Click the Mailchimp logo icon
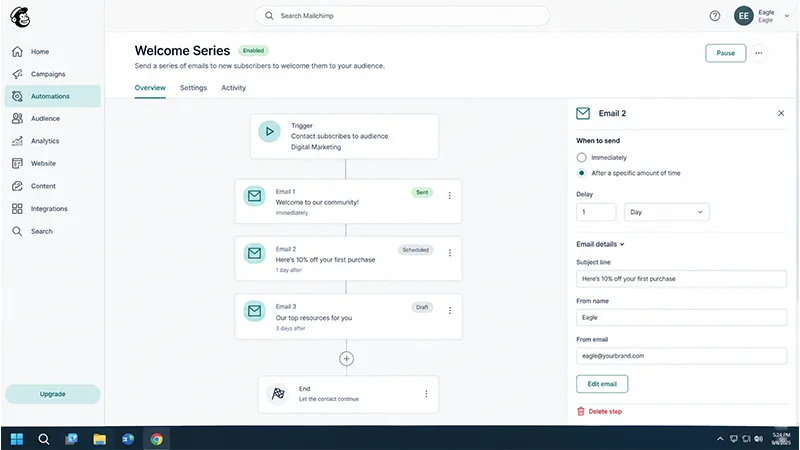 (x=20, y=17)
